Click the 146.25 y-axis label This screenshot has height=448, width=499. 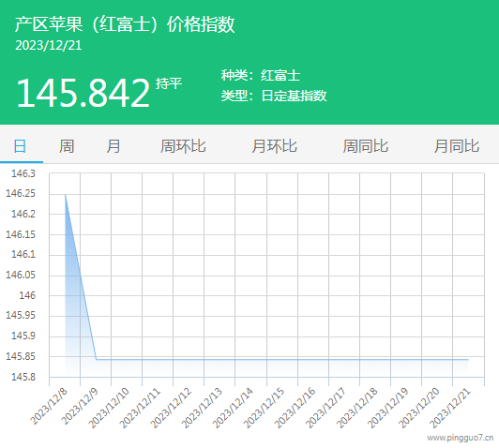(21, 193)
